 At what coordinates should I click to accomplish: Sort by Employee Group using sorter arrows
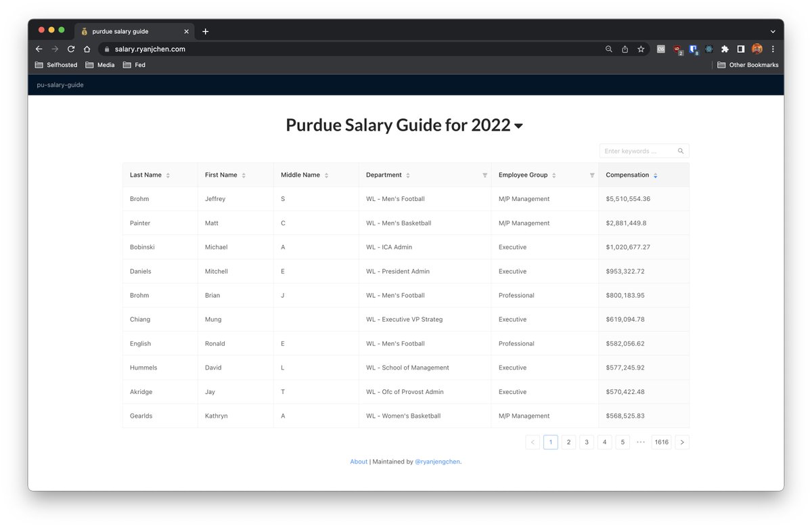[x=554, y=175]
